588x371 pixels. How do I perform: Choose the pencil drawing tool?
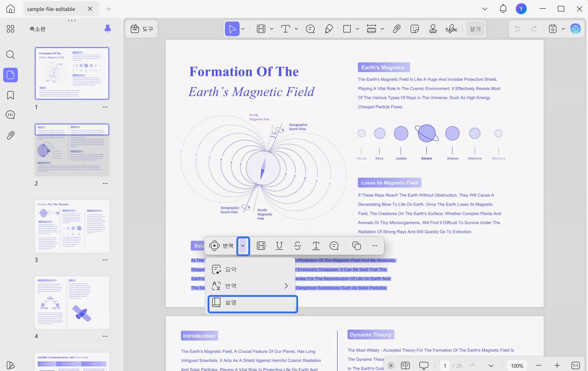329,29
